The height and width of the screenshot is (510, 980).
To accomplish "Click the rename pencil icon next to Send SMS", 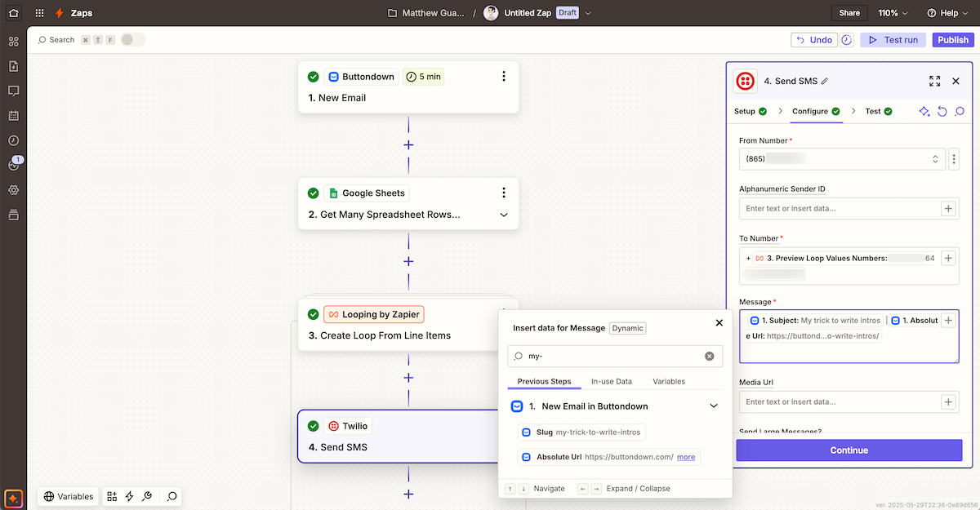I will tap(825, 82).
